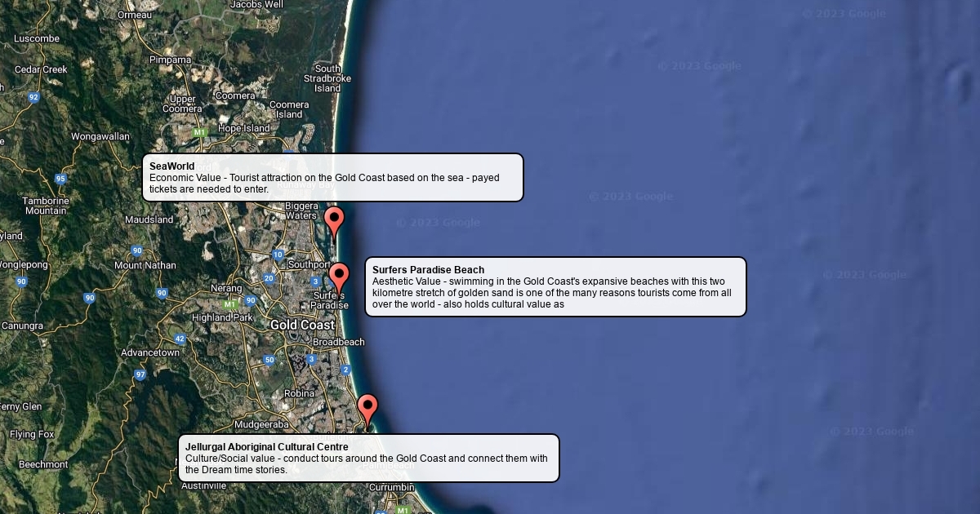This screenshot has height=514, width=980.
Task: Select the Jellurgal Aboriginal Cultural Centre pin
Action: [367, 408]
